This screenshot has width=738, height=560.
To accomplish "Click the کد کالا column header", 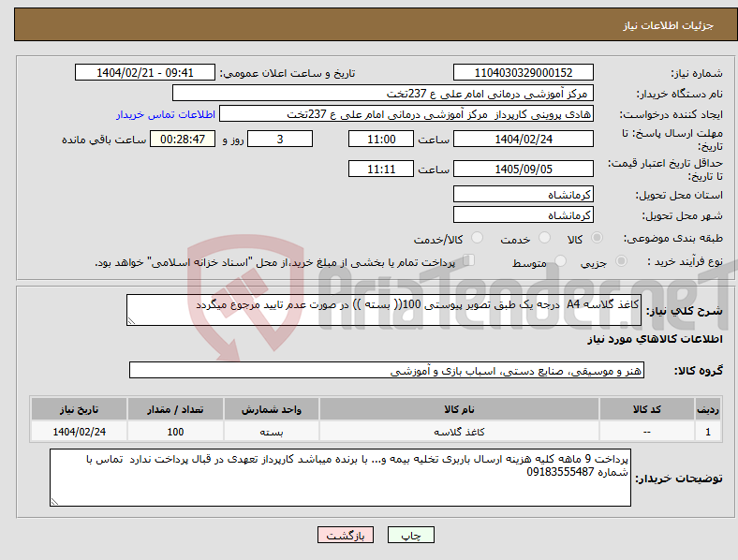I will pyautogui.click(x=647, y=409).
